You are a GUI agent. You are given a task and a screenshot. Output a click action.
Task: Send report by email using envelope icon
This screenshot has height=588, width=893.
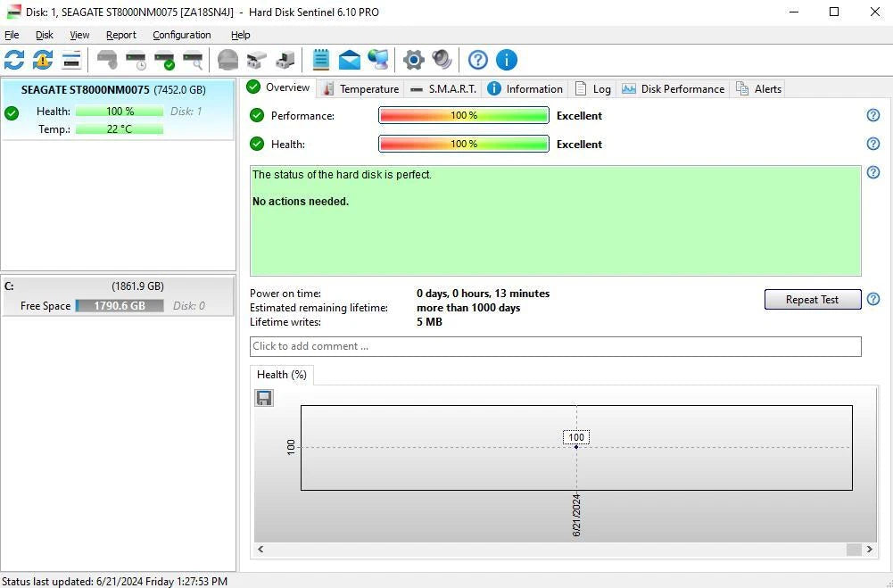point(349,60)
